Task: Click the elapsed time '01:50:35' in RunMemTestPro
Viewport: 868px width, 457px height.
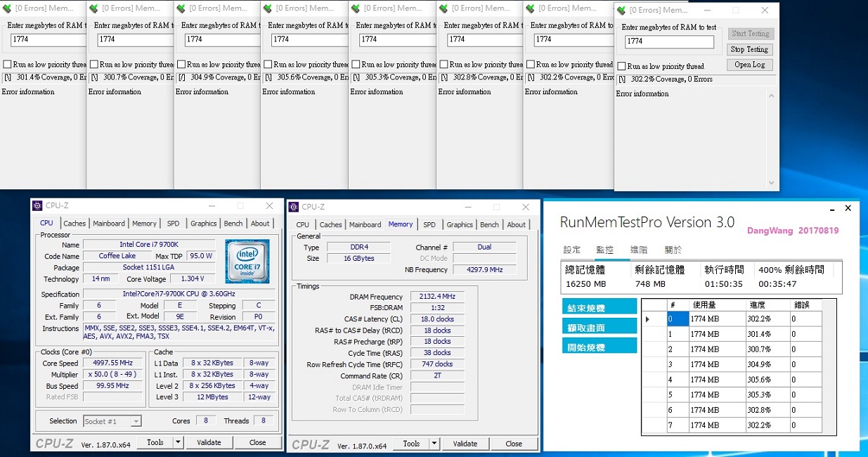Action: [x=723, y=284]
